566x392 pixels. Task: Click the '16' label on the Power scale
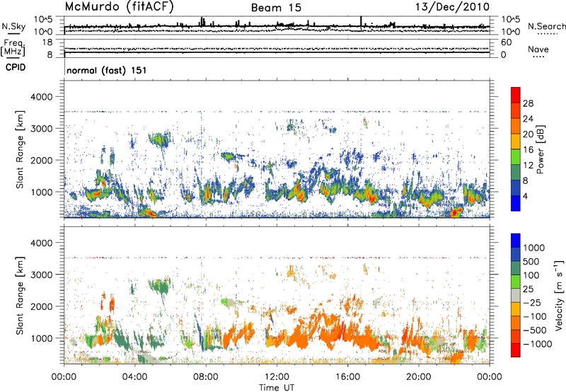528,150
